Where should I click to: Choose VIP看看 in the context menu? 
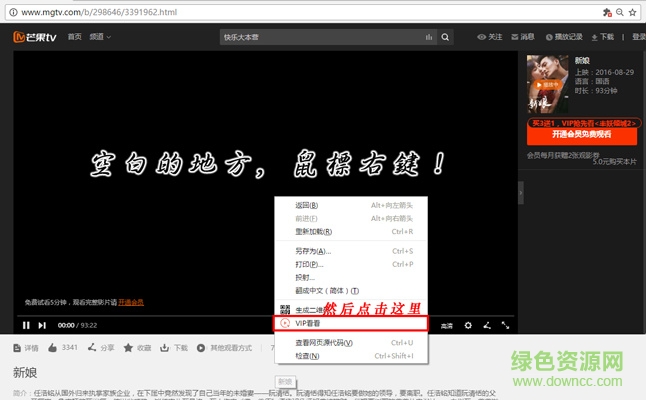tap(351, 323)
